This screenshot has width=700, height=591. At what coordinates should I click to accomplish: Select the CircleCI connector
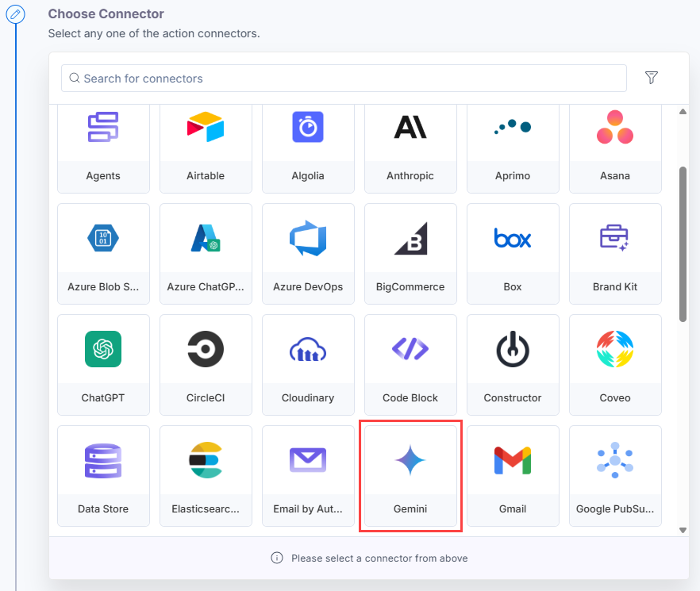pos(205,365)
